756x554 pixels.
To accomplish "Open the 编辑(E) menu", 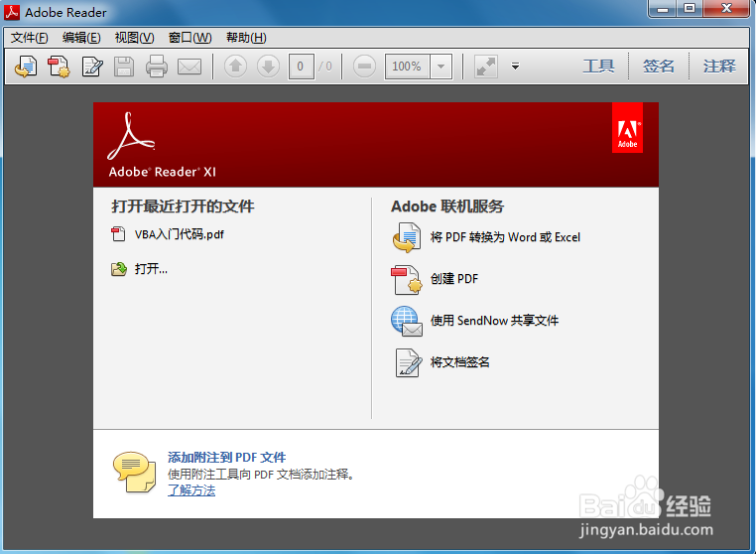I will coord(81,38).
